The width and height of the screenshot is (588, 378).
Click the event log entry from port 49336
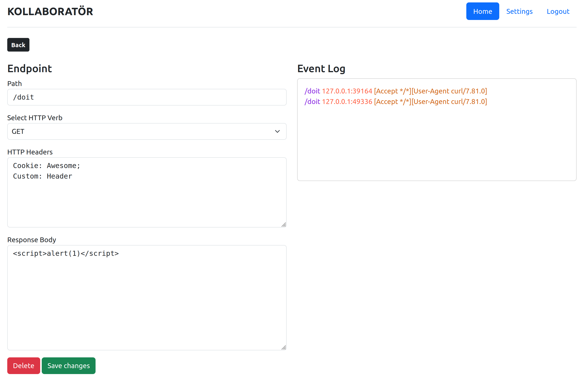point(395,102)
